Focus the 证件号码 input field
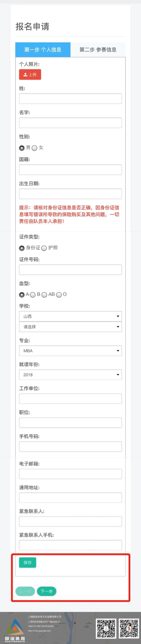Image resolution: width=141 pixels, height=644 pixels. pyautogui.click(x=70, y=270)
